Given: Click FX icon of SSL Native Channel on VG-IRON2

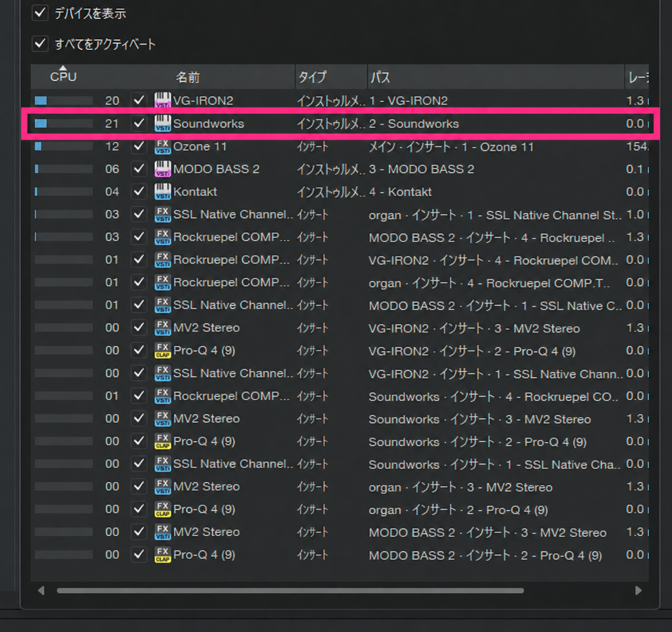Looking at the screenshot, I should tap(163, 373).
